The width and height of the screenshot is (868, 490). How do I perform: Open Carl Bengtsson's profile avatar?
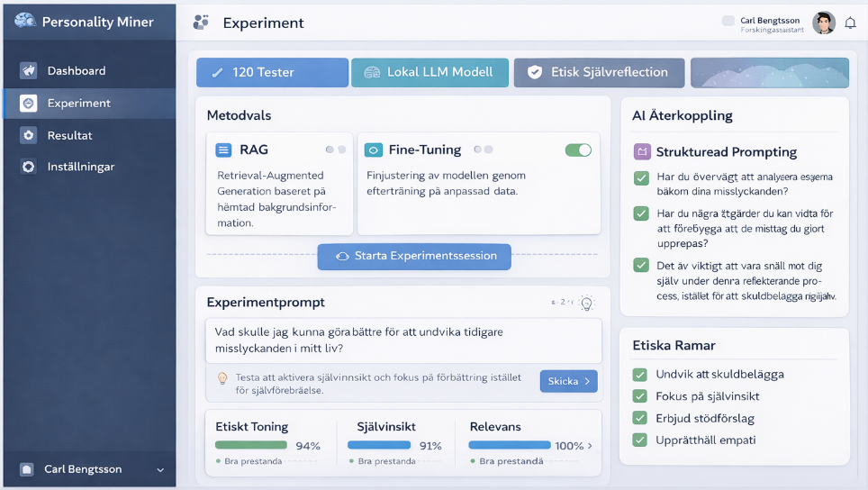click(823, 23)
